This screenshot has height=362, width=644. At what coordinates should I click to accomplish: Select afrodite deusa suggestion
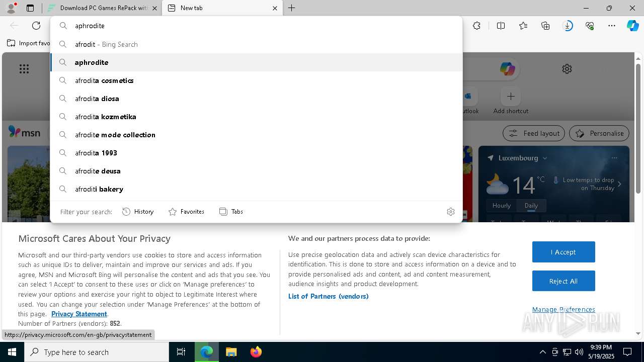[256, 171]
